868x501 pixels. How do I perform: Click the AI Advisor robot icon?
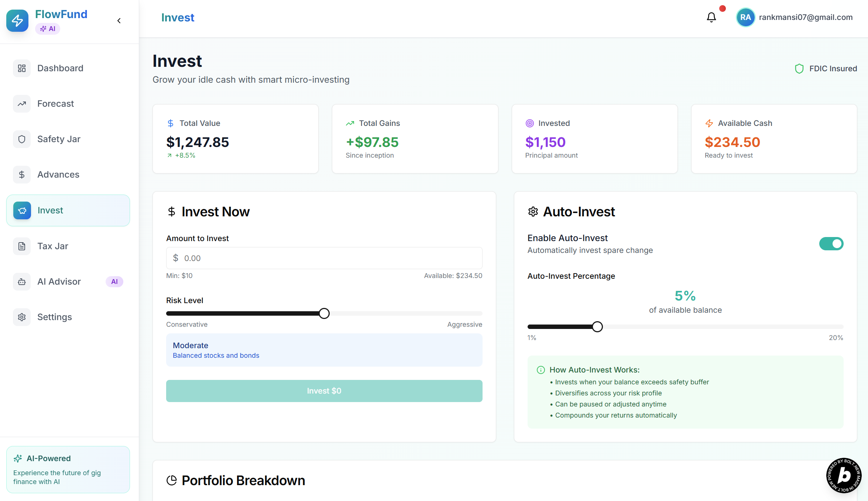(22, 282)
